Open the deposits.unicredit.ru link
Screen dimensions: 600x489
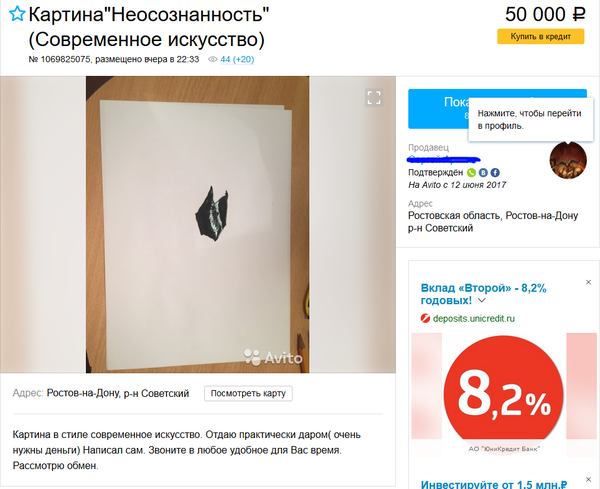click(x=474, y=318)
